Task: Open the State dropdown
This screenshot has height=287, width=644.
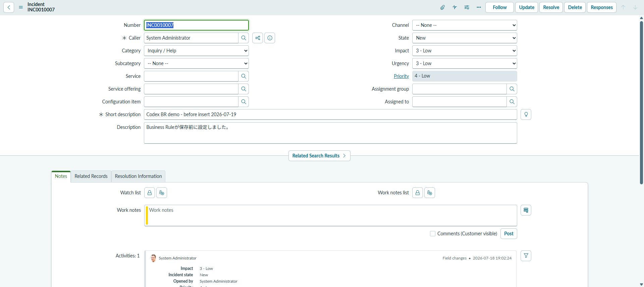Action: tap(465, 38)
